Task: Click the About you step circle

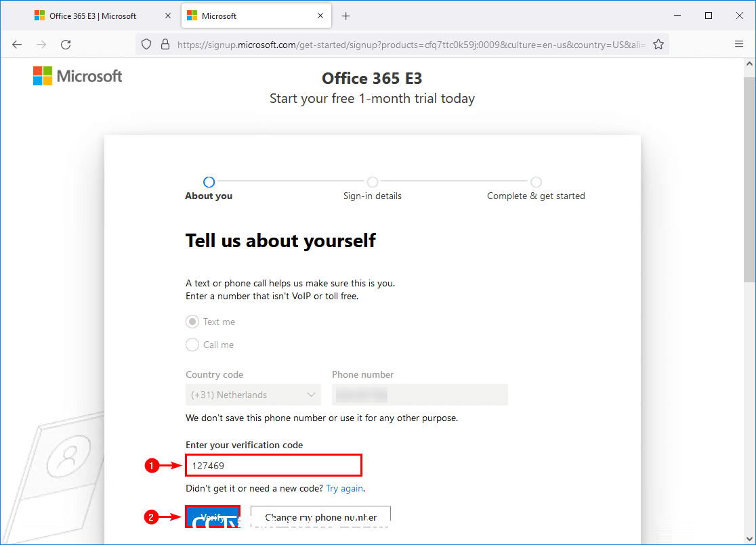Action: click(x=209, y=181)
